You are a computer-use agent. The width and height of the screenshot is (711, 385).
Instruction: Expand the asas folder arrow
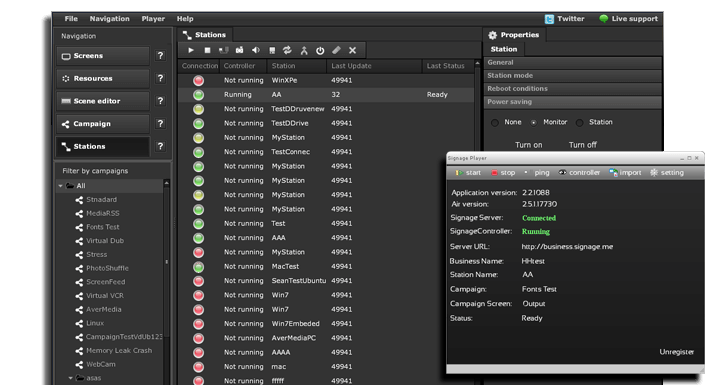pyautogui.click(x=71, y=378)
